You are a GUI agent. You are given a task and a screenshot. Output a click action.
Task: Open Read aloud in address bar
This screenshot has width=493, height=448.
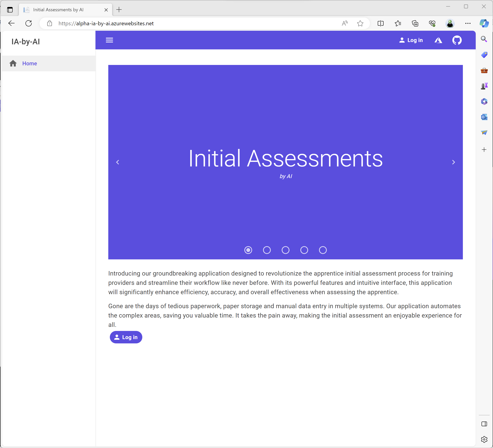(x=345, y=23)
